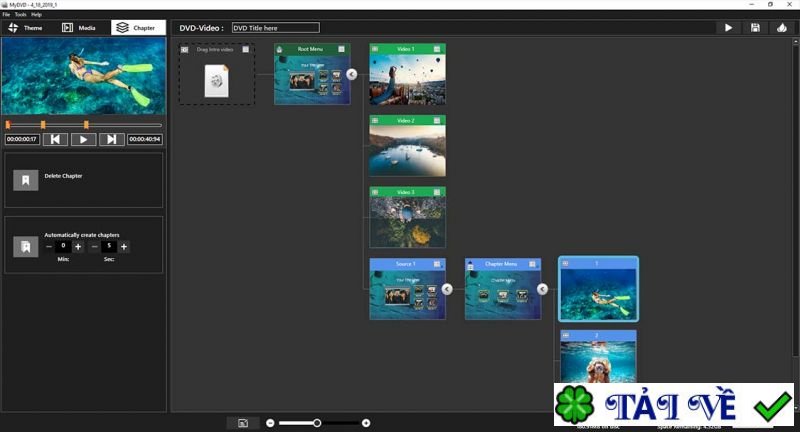Click the fit-to-view icon in bottom bar
The height and width of the screenshot is (432, 800).
(x=243, y=423)
